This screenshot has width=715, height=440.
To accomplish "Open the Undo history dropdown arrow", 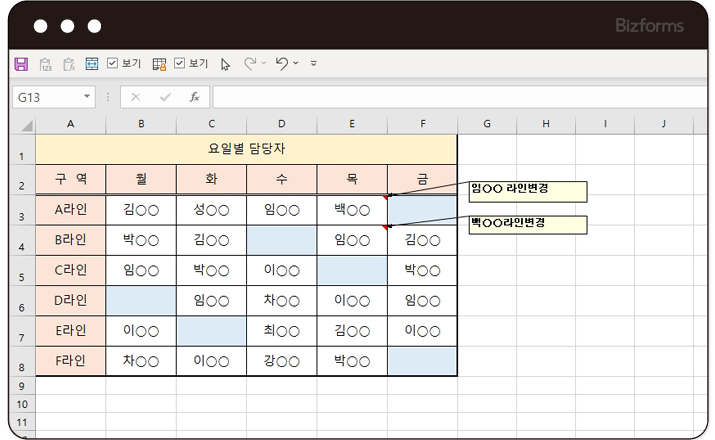I will point(297,64).
